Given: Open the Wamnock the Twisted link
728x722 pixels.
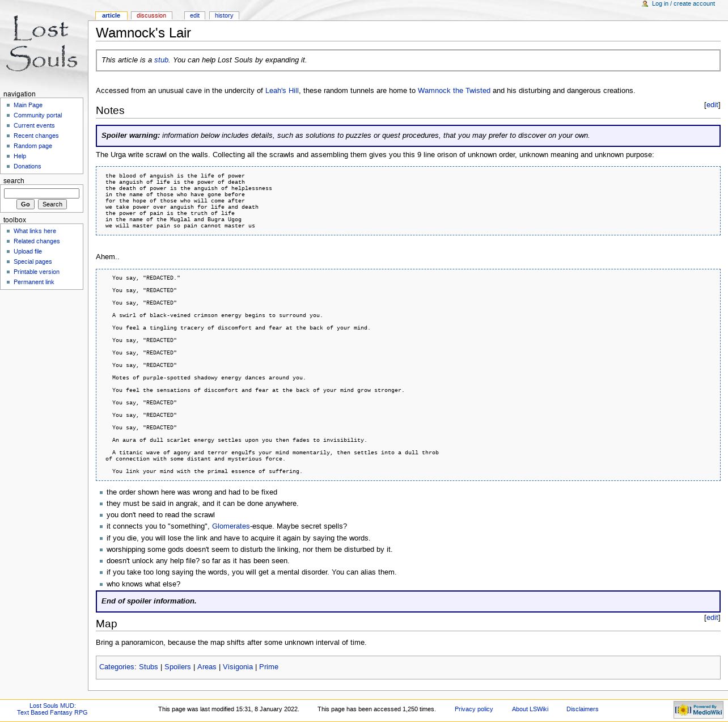Looking at the screenshot, I should (x=454, y=91).
